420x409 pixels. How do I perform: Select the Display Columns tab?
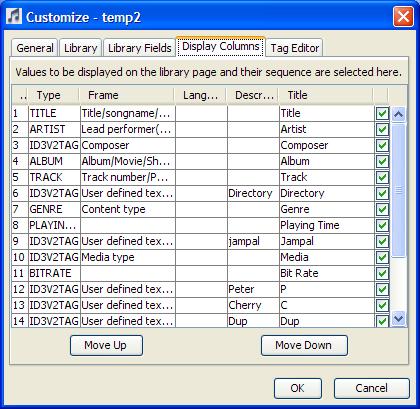[x=221, y=47]
